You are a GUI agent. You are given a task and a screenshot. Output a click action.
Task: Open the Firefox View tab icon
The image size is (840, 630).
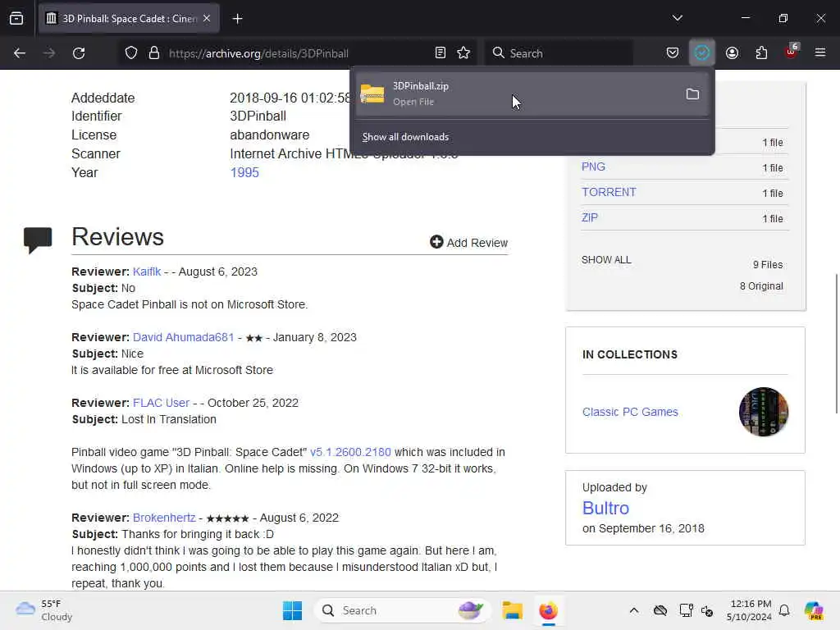tap(16, 19)
